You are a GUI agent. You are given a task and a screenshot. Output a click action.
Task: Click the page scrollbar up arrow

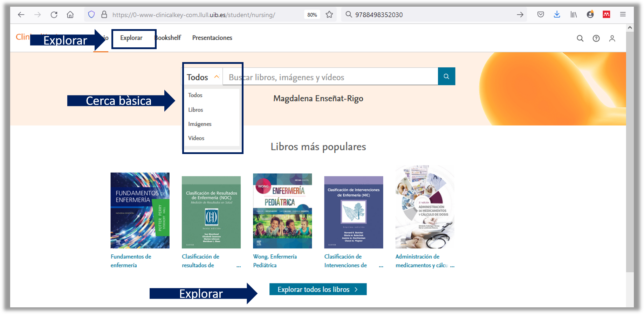click(630, 27)
